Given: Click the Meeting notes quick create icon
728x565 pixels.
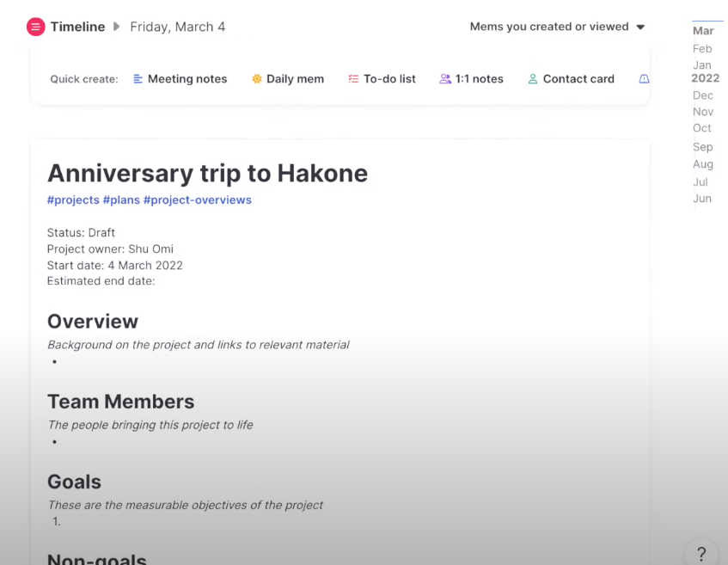Looking at the screenshot, I should 138,79.
